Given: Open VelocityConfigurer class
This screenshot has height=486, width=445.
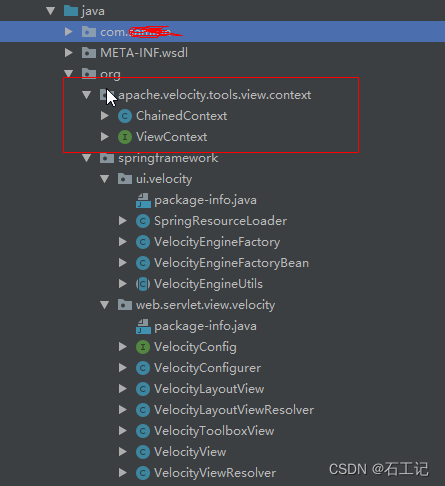Looking at the screenshot, I should (207, 368).
